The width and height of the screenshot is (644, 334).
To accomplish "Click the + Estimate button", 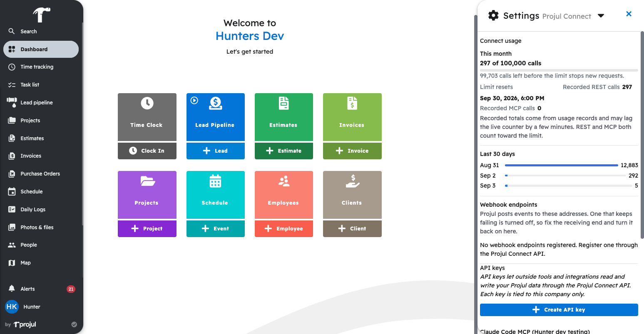I will [283, 151].
